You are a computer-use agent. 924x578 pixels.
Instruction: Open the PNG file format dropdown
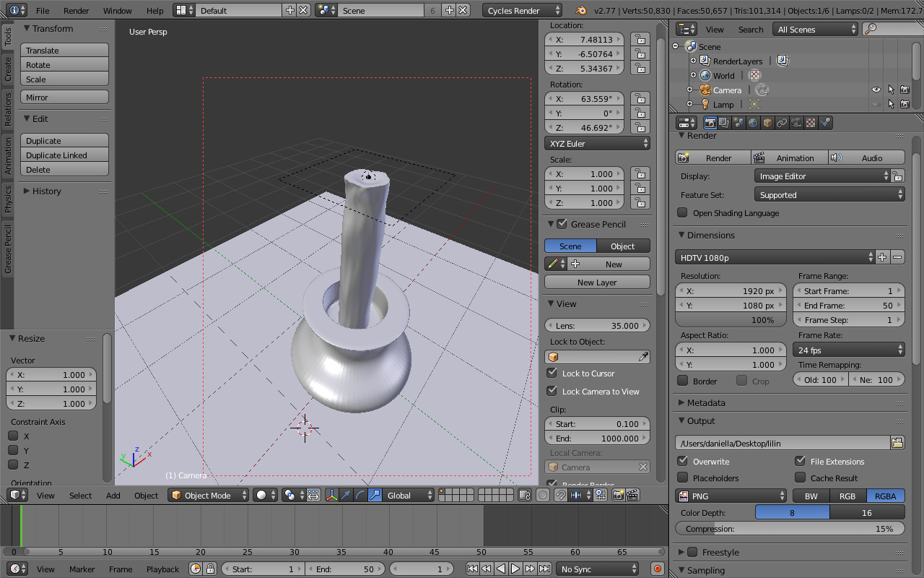(731, 496)
